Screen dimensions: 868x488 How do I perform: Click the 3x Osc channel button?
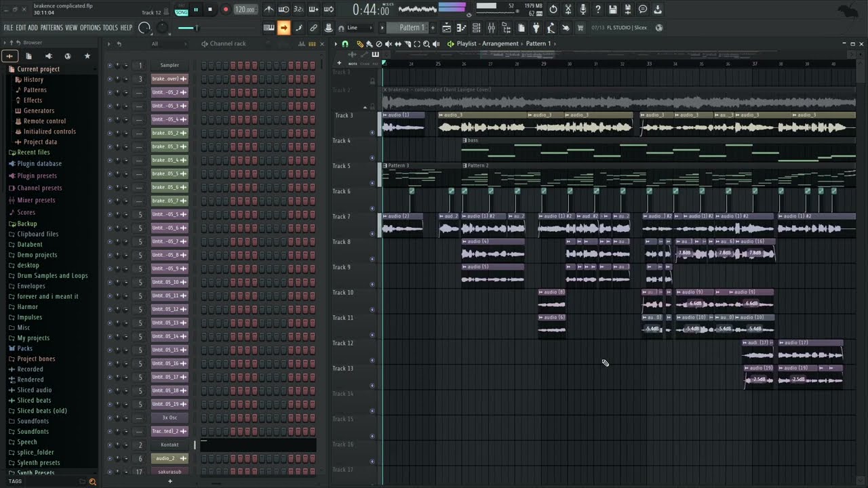[170, 418]
